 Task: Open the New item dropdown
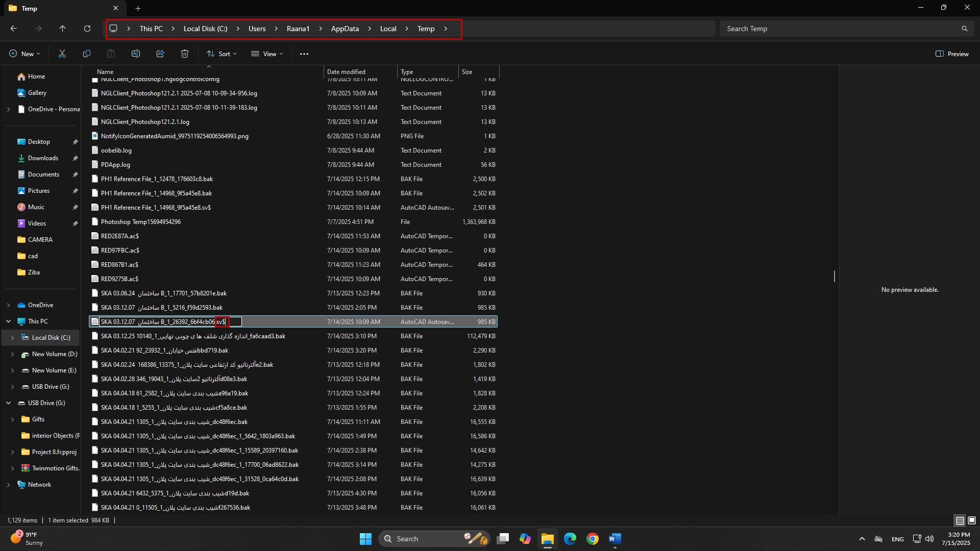(24, 54)
